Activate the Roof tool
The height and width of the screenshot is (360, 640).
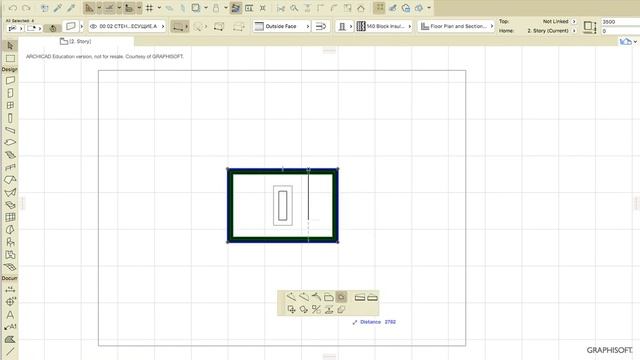[10, 180]
